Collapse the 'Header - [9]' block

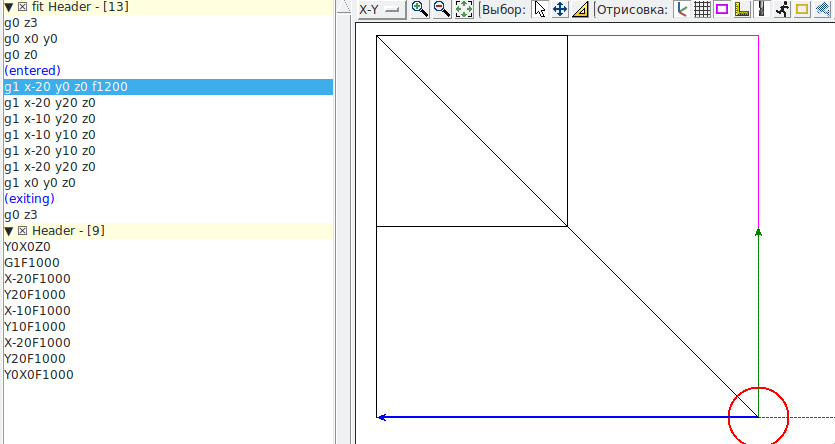(9, 231)
